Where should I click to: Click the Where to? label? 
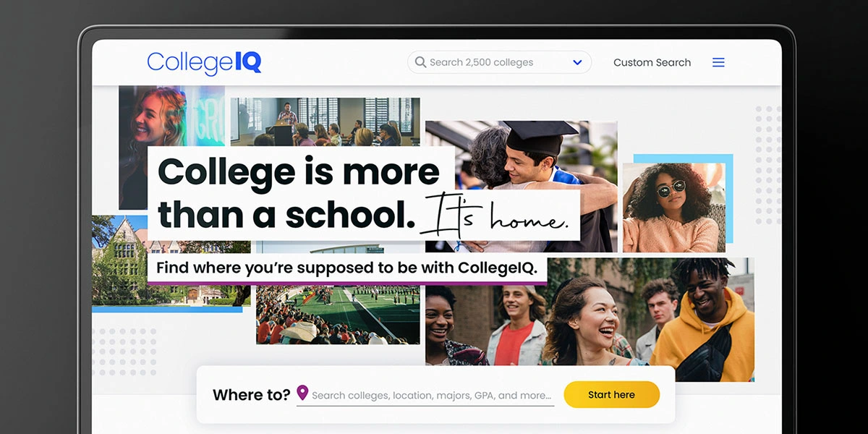coord(251,395)
